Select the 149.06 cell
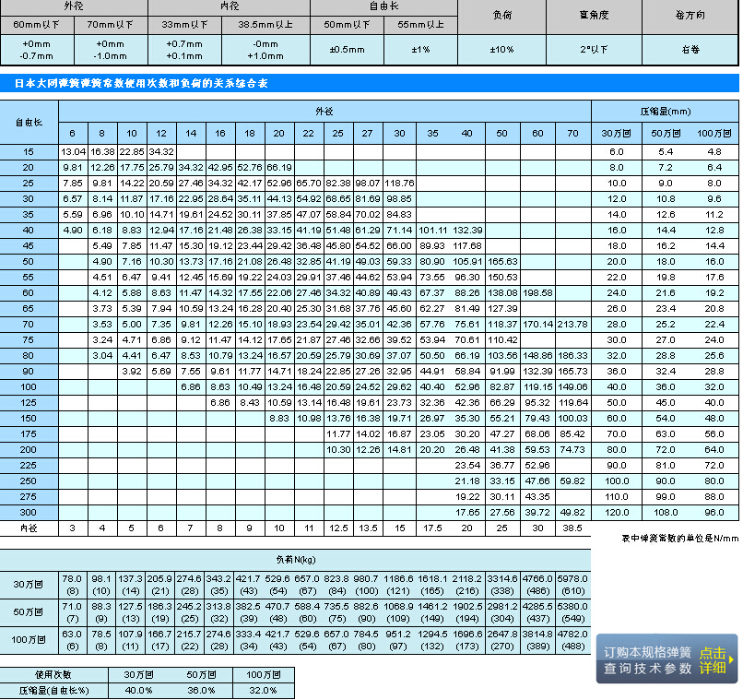This screenshot has width=743, height=700. point(572,386)
